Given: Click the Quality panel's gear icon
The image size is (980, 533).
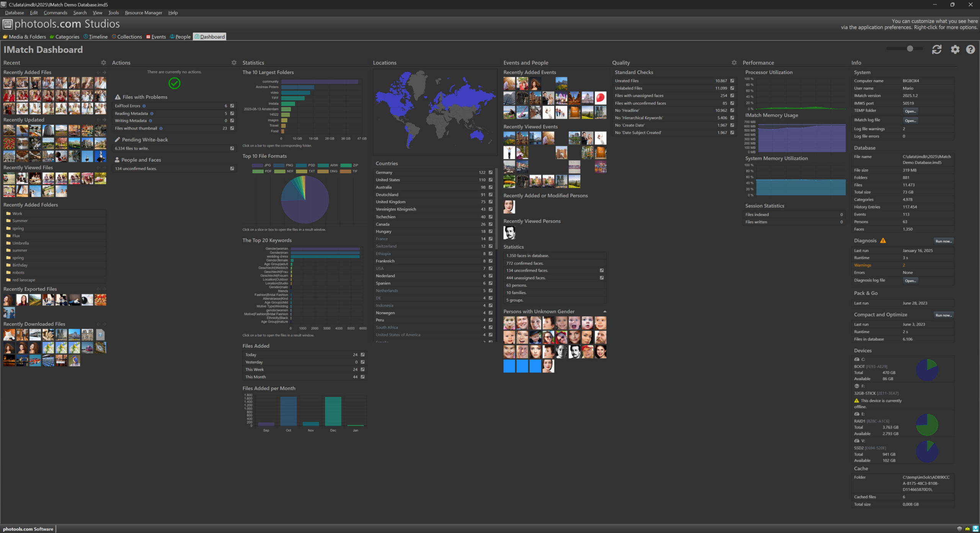Looking at the screenshot, I should click(734, 62).
